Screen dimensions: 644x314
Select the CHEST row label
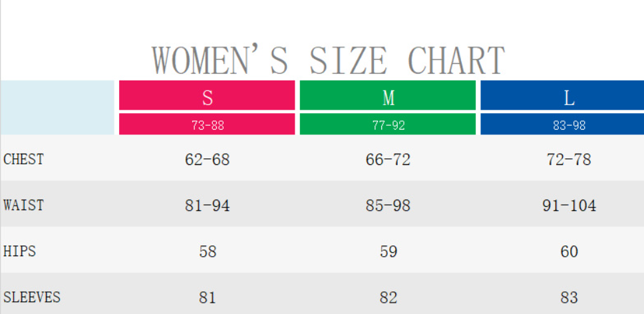tap(23, 160)
